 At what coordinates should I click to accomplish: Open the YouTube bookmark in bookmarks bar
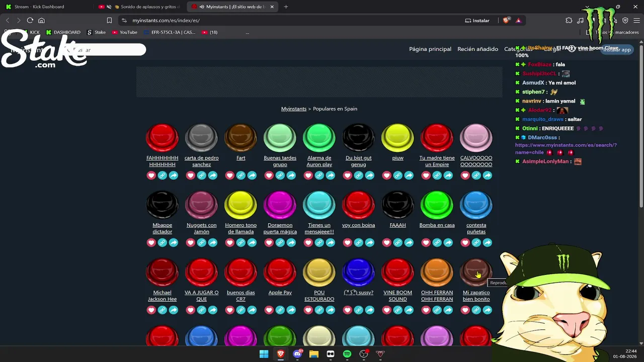click(x=125, y=32)
